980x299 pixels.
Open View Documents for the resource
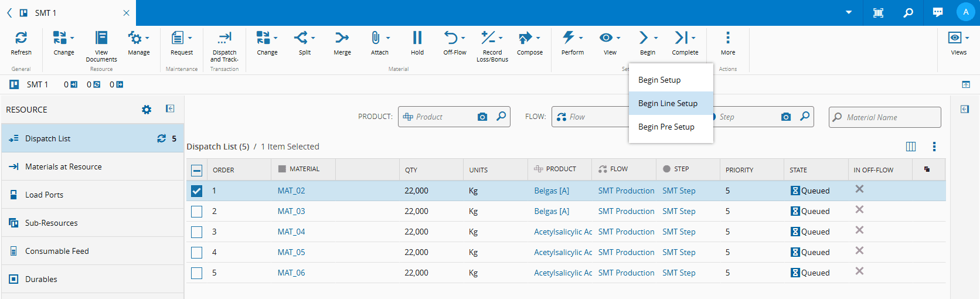click(x=101, y=39)
